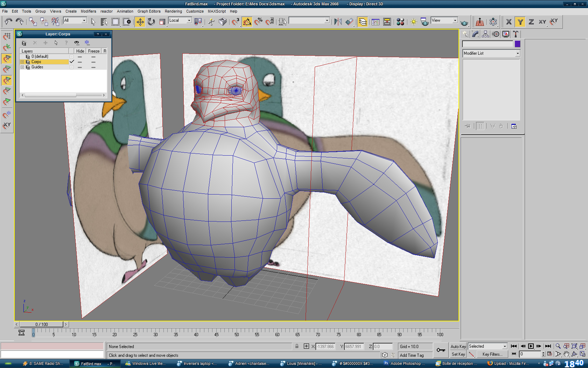Image resolution: width=588 pixels, height=368 pixels.
Task: Switch to the Hierarchy command panel tab
Action: (x=485, y=34)
